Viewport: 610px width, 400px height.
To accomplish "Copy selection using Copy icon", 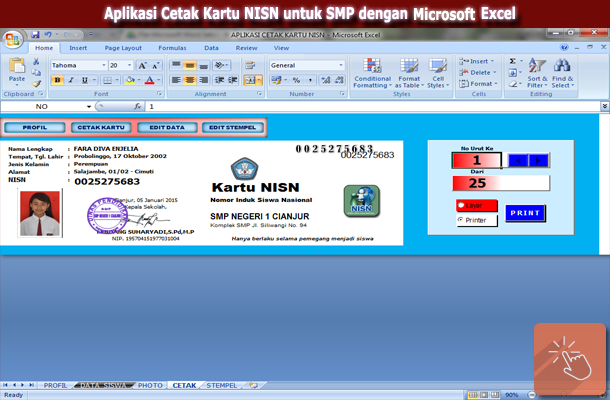I will point(36,72).
